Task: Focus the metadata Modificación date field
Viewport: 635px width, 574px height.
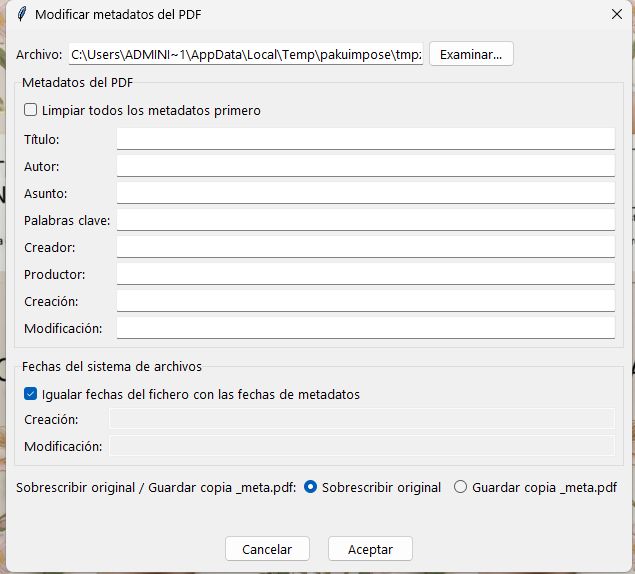Action: click(366, 328)
